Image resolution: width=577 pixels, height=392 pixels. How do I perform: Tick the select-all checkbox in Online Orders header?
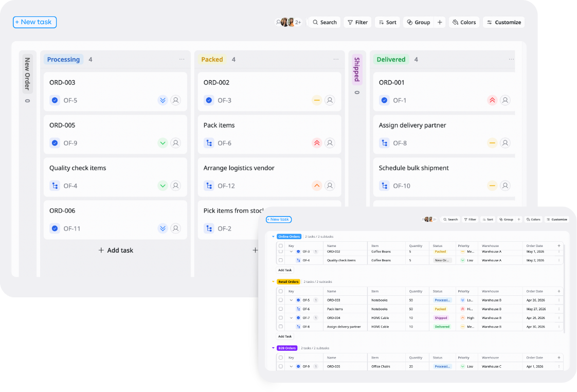281,246
